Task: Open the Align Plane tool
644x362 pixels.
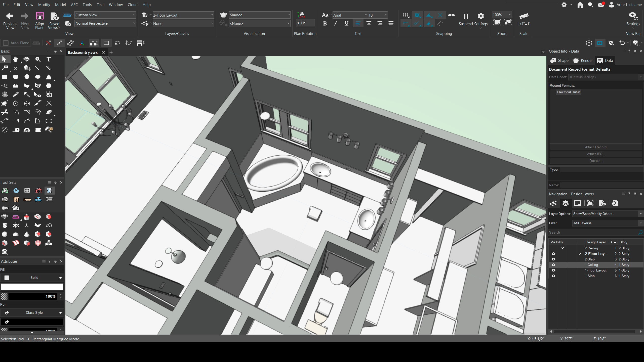Action: (x=39, y=21)
